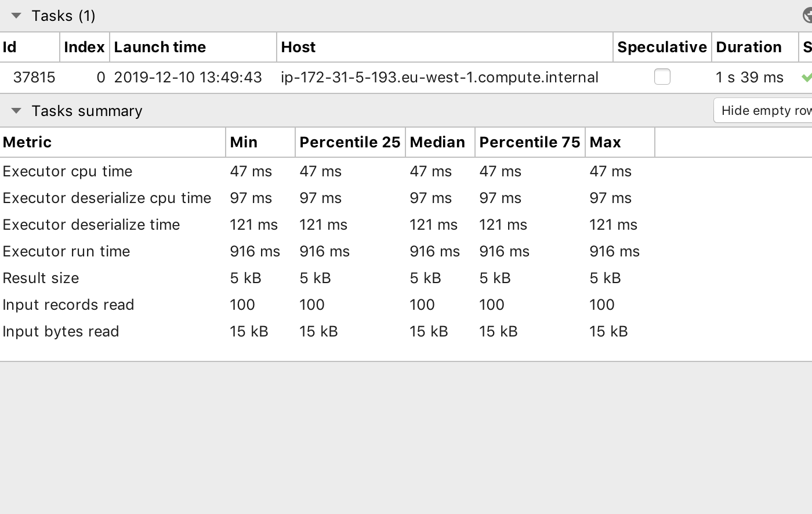Image resolution: width=812 pixels, height=514 pixels.
Task: Select task row with Id 37815
Action: click(406, 77)
